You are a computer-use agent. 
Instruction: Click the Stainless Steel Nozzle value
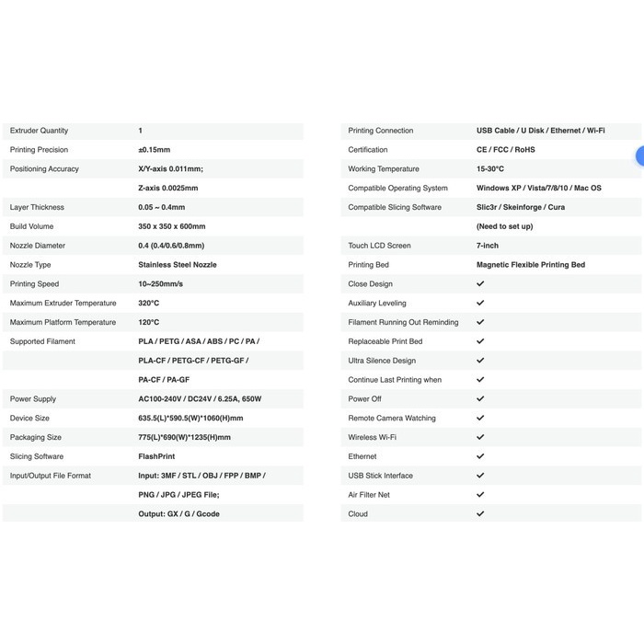(177, 265)
